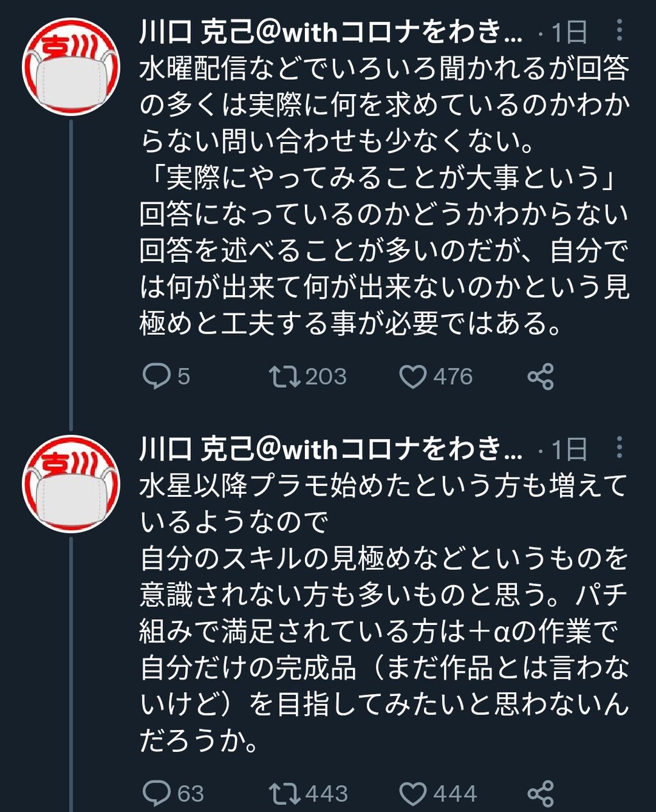Viewport: 656px width, 812px height.
Task: Open profile avatar of second tweet
Action: 70,484
